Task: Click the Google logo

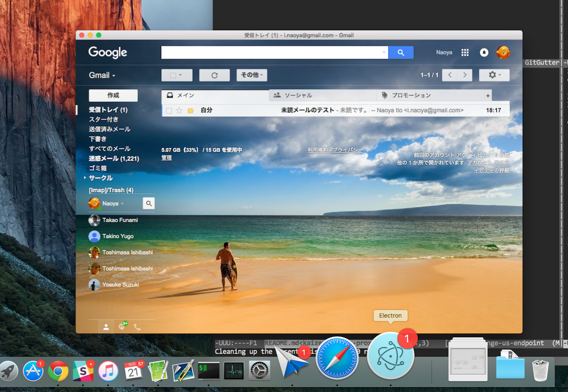Action: [108, 53]
